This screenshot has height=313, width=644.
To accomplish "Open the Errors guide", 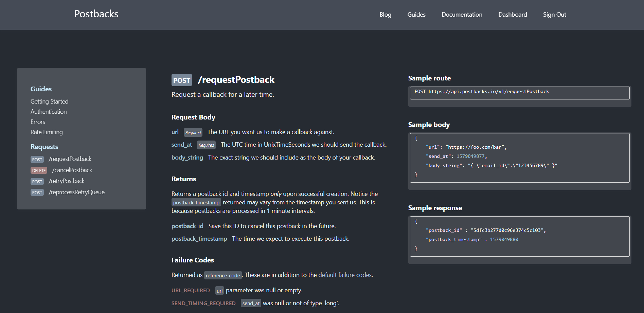I will tap(38, 122).
